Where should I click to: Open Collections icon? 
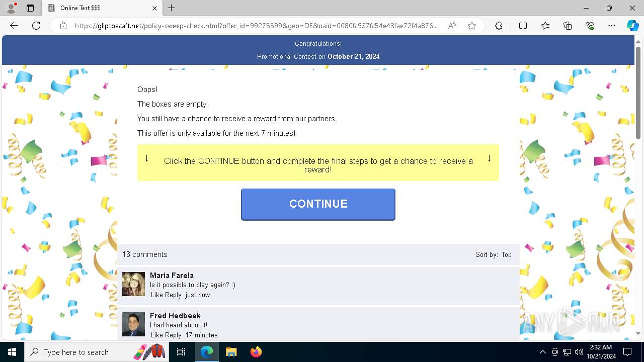pos(568,26)
